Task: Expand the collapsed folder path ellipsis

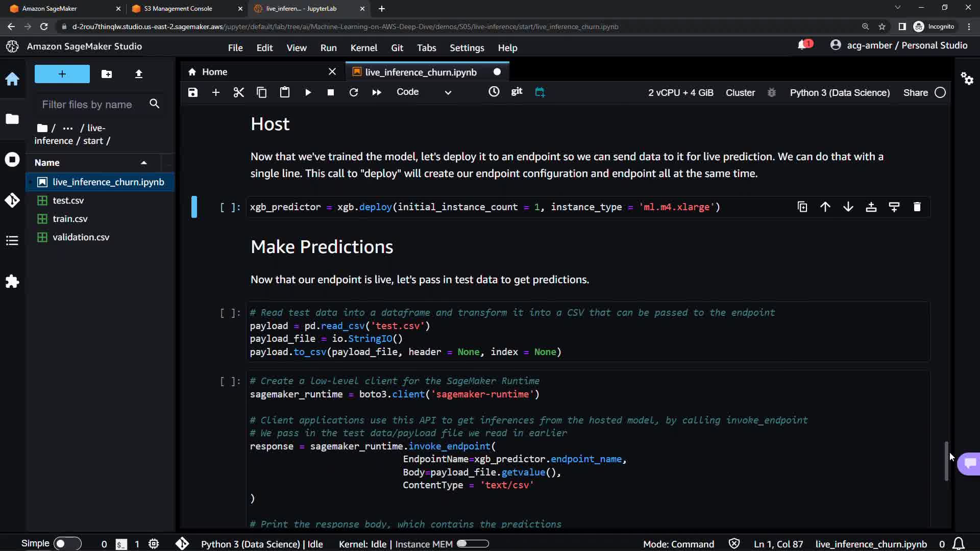Action: (67, 128)
